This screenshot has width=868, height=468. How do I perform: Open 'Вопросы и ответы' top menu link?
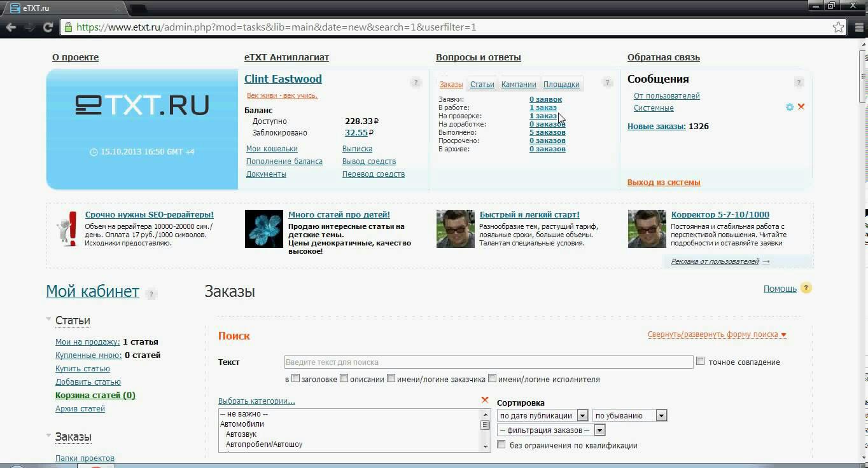click(x=479, y=57)
